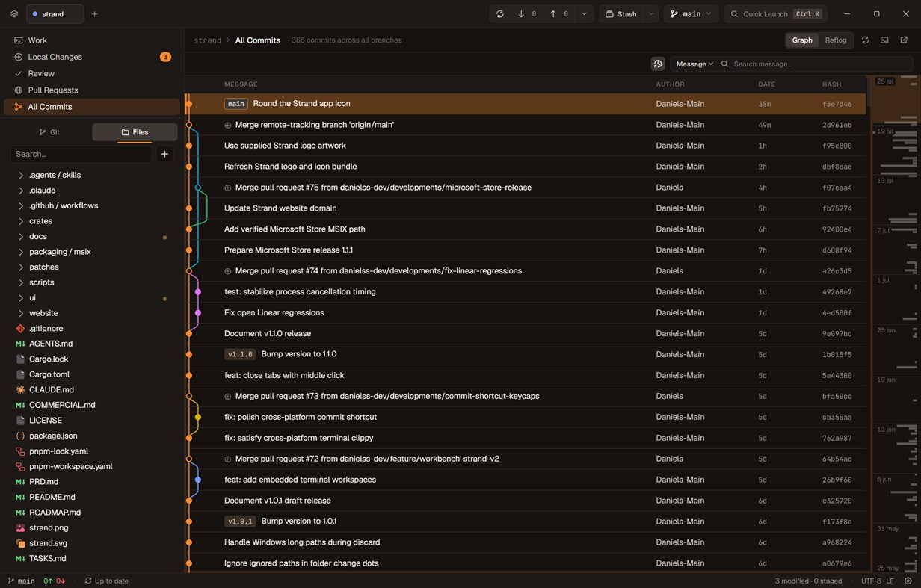Click merge icon for origin/main merge
Image resolution: width=921 pixels, height=588 pixels.
[228, 125]
